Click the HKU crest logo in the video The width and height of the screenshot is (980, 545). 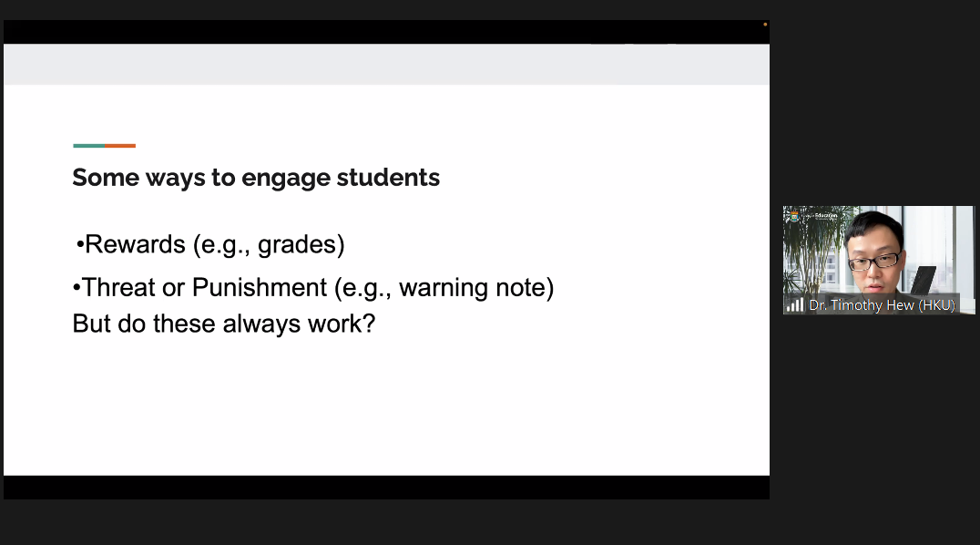click(x=794, y=217)
